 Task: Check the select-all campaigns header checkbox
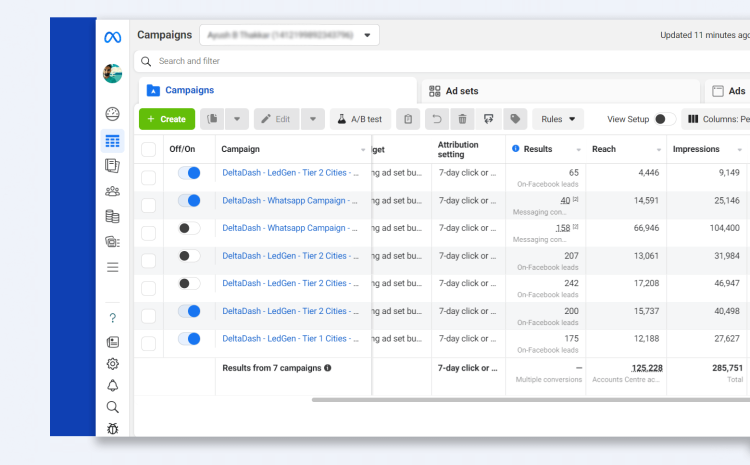[149, 149]
